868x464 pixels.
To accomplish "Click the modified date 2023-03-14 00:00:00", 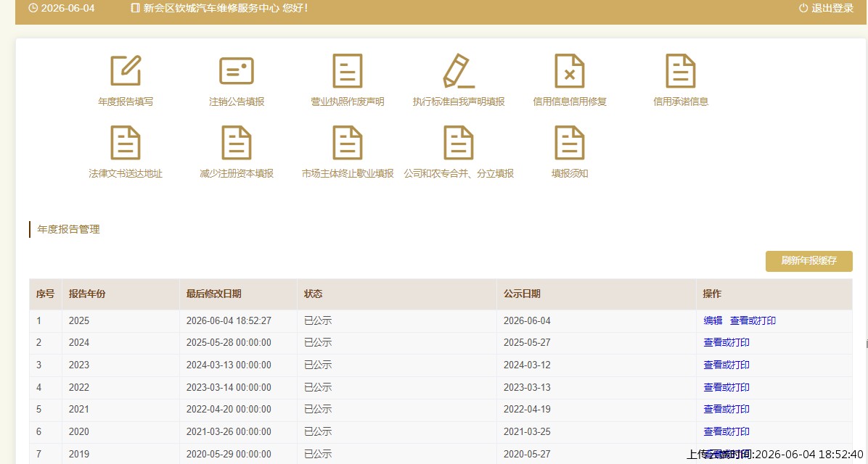I will (229, 387).
